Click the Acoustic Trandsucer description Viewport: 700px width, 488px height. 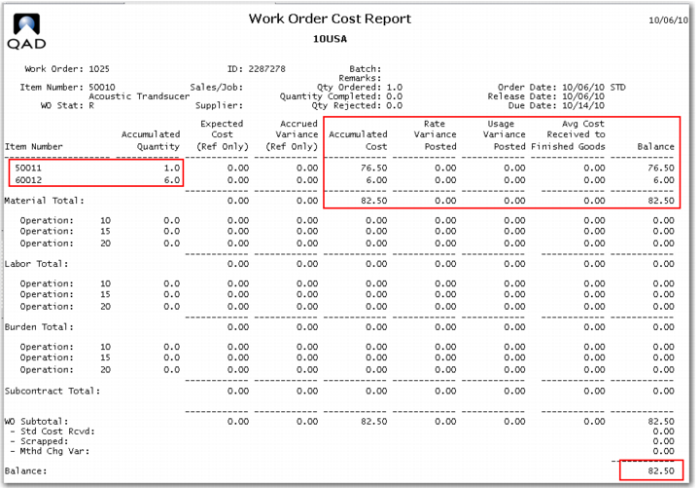tap(139, 96)
